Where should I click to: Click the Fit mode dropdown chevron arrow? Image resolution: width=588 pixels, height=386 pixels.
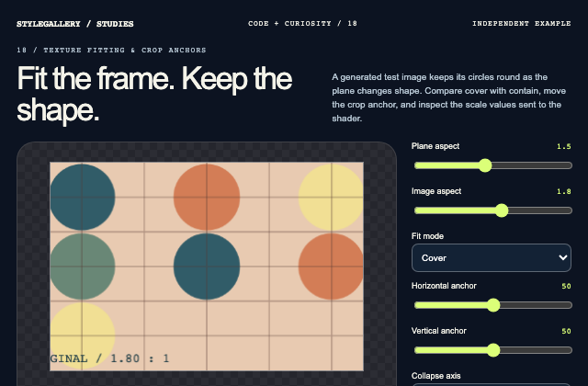click(562, 257)
